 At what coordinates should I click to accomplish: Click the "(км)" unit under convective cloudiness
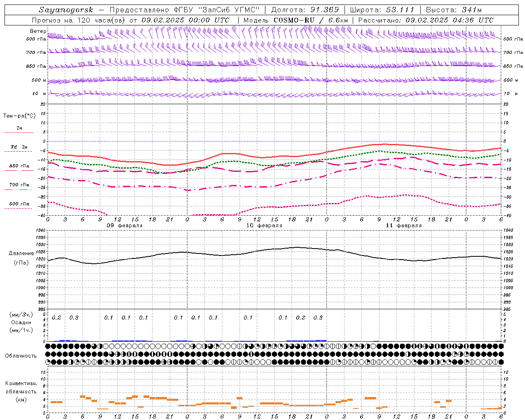coord(21,399)
